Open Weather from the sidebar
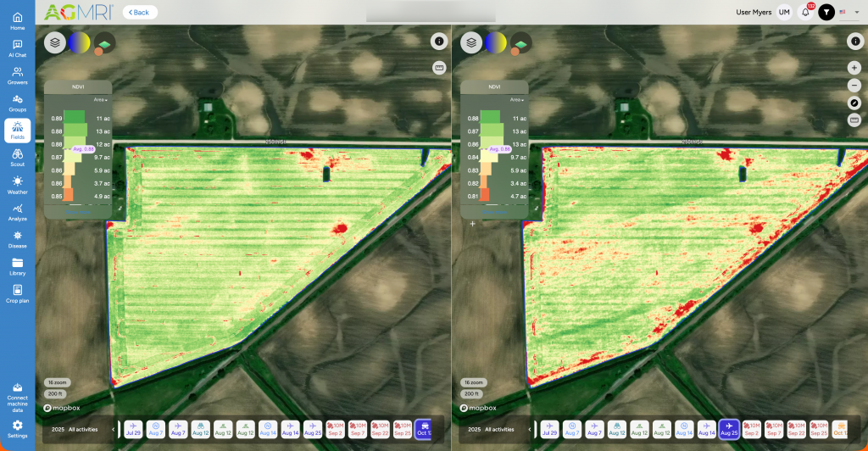Image resolution: width=868 pixels, height=451 pixels. [17, 185]
